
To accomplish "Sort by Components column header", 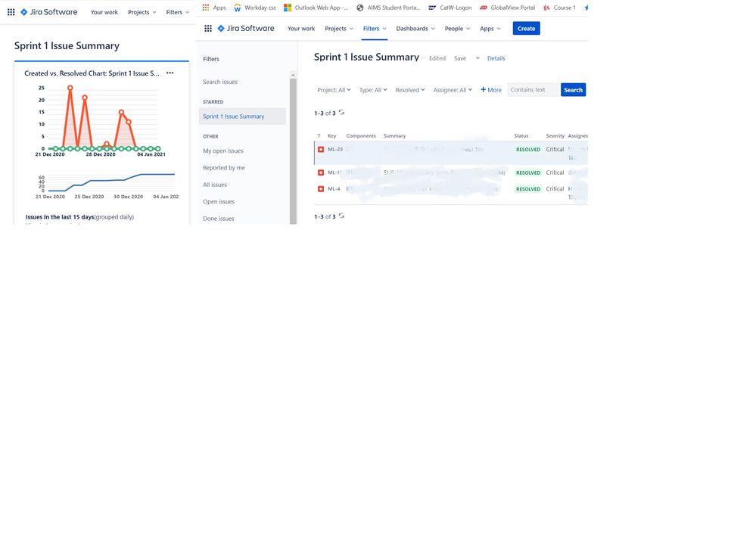I will click(361, 136).
